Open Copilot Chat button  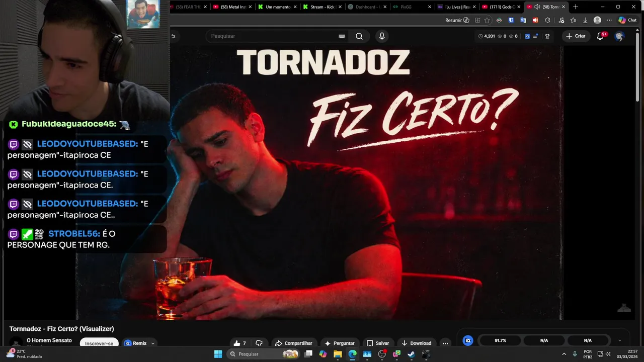pos(627,20)
